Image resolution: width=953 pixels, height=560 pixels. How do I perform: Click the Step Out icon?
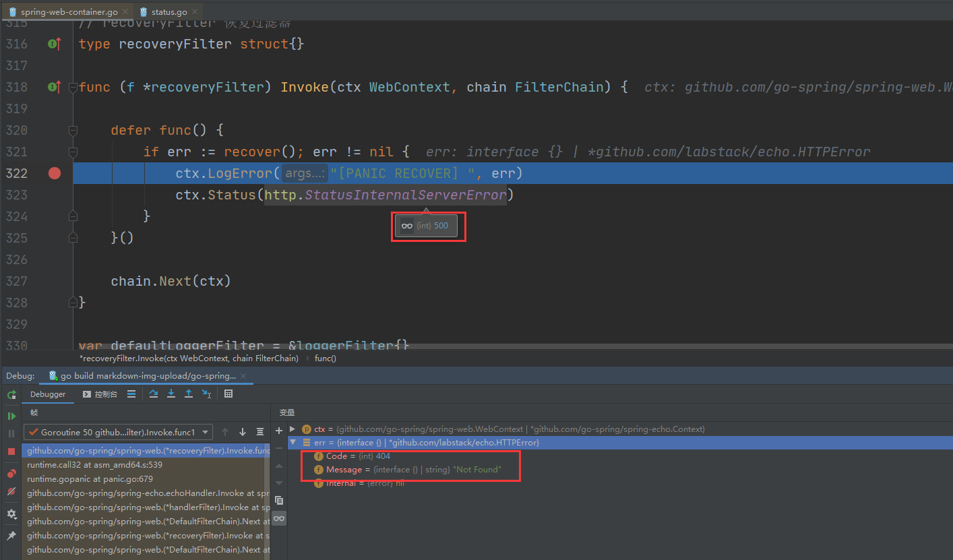[189, 394]
